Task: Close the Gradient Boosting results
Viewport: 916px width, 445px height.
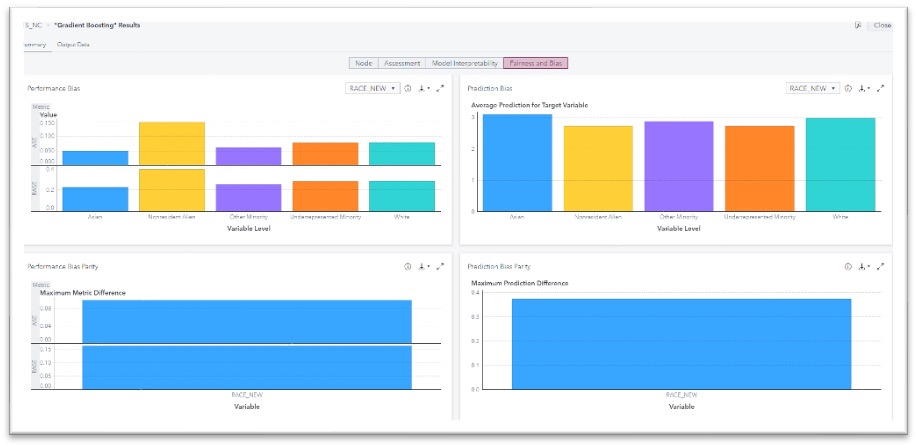Action: [x=882, y=25]
